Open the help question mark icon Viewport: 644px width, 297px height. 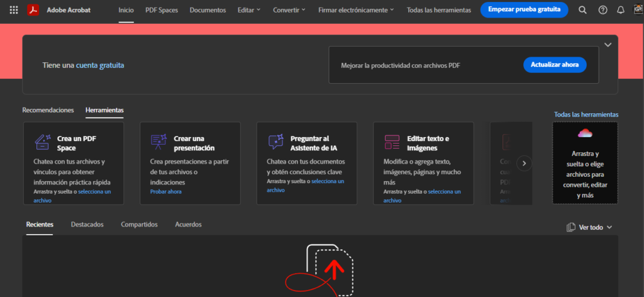click(602, 10)
